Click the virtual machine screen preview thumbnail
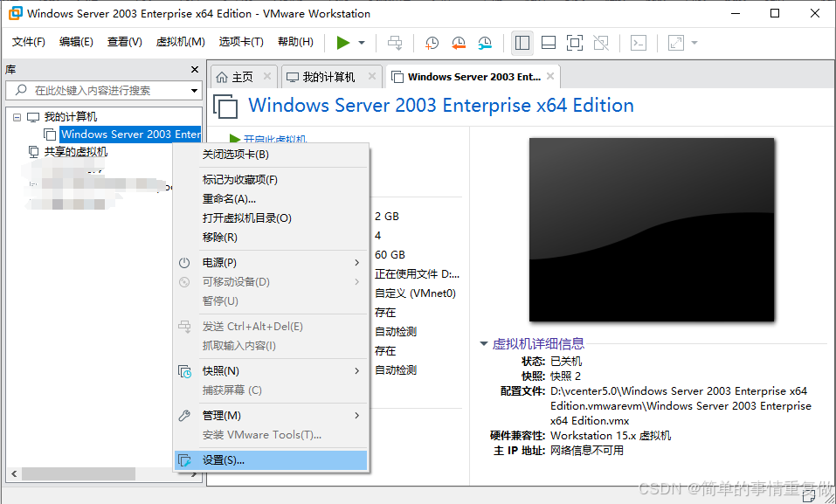 tap(652, 230)
